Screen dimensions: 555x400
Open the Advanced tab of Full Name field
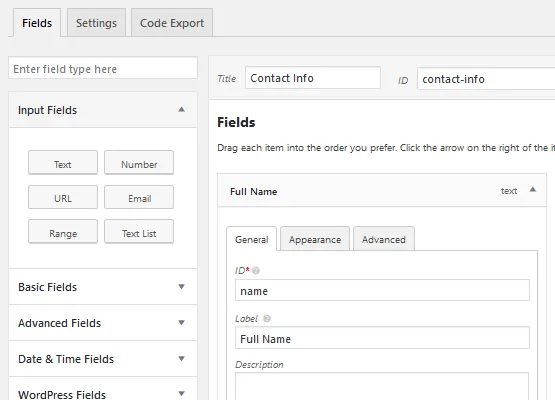384,239
